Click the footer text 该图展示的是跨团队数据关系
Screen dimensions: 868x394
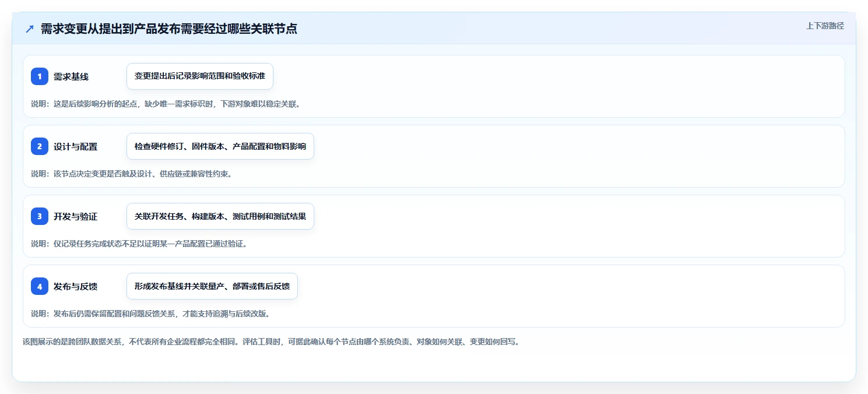(271, 342)
